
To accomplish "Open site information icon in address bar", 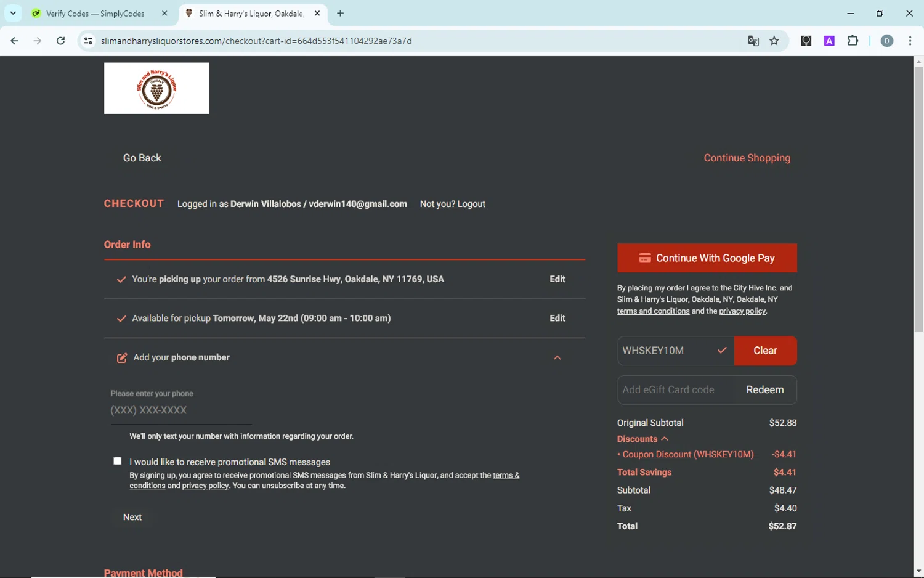I will [88, 41].
